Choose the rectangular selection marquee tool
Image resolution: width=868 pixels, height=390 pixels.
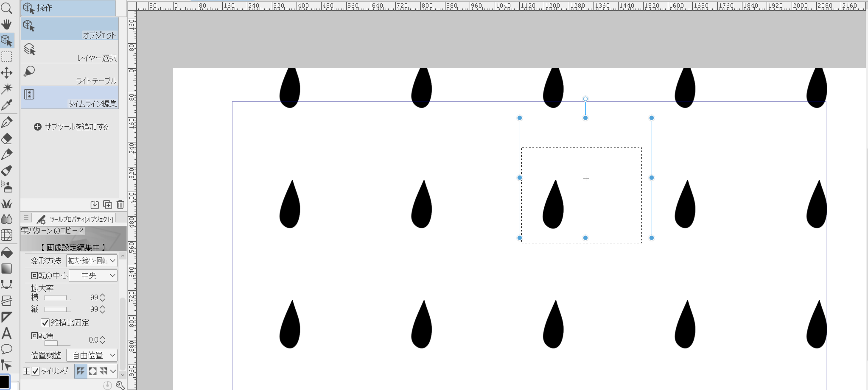pyautogui.click(x=7, y=57)
